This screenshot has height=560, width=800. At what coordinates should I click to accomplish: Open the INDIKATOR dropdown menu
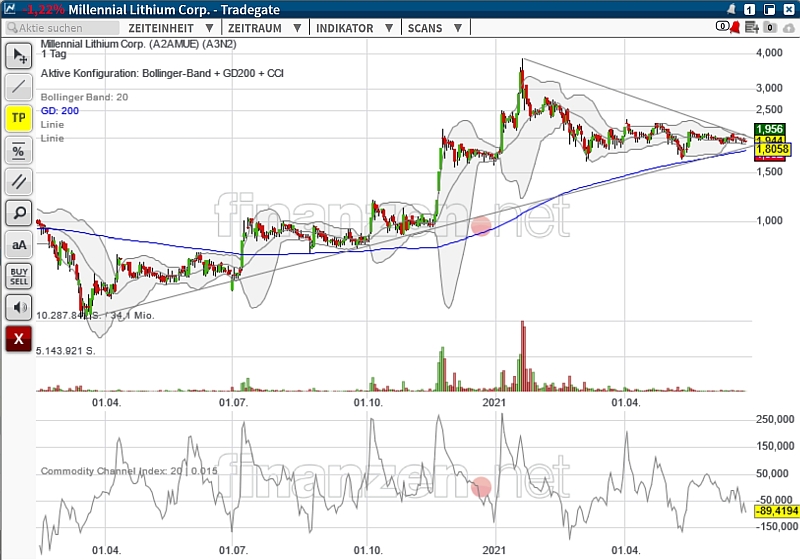point(351,29)
